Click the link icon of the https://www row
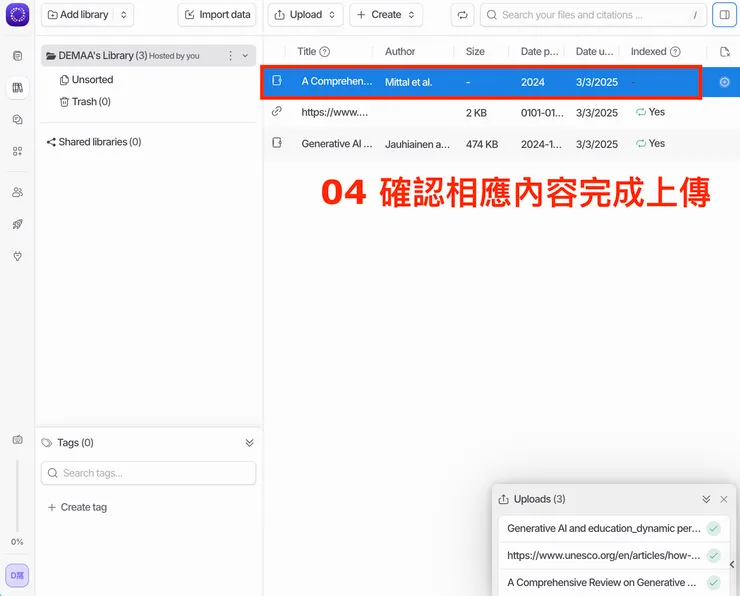The image size is (740, 596). (x=277, y=111)
